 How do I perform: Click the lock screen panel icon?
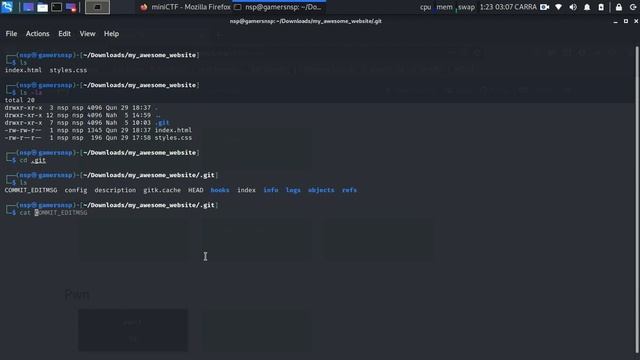pos(619,7)
